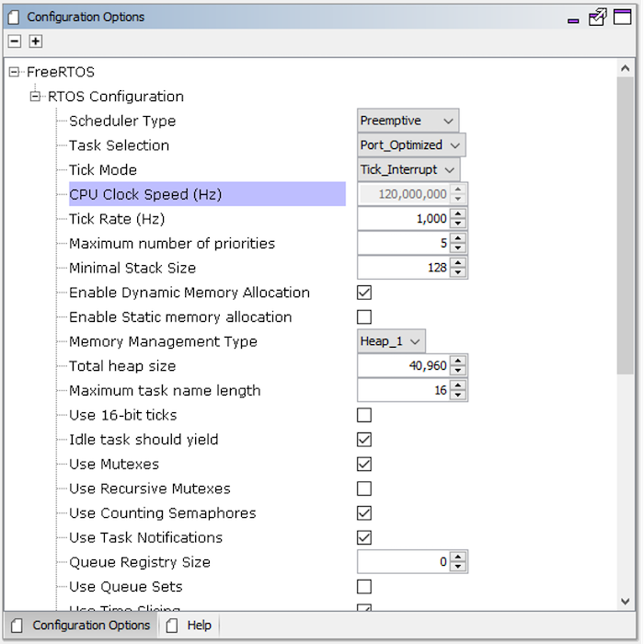Click the vertical scrollbar thumb
Viewport: 644px width, 644px height.
pos(625,225)
